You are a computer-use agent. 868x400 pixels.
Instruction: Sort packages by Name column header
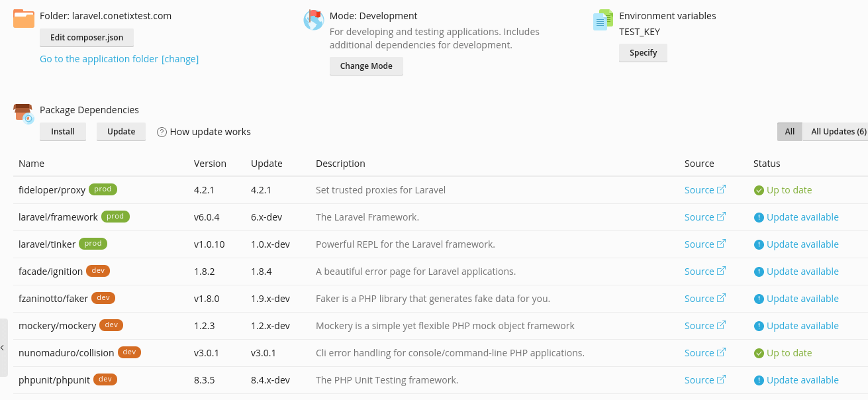[31, 164]
